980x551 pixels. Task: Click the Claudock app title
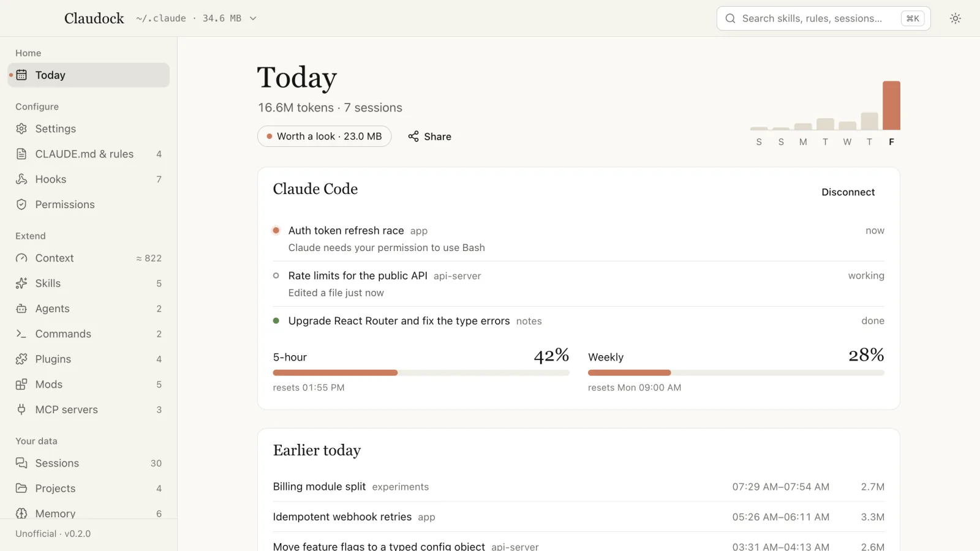[94, 18]
